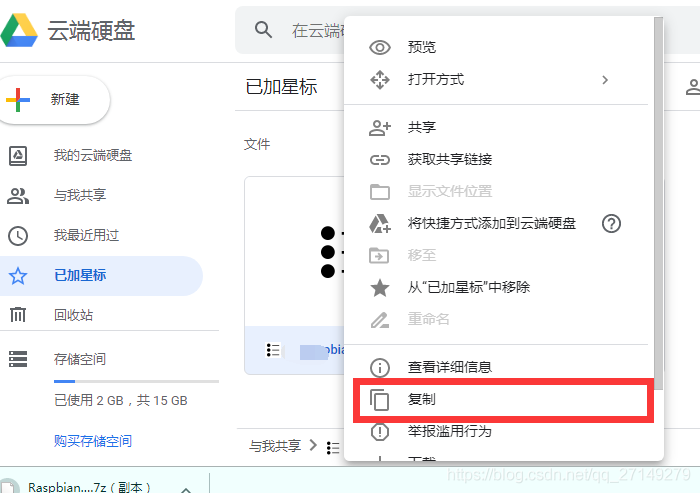The height and width of the screenshot is (493, 700).
Task: Expand the 打开方式 submenu arrow
Action: 605,79
